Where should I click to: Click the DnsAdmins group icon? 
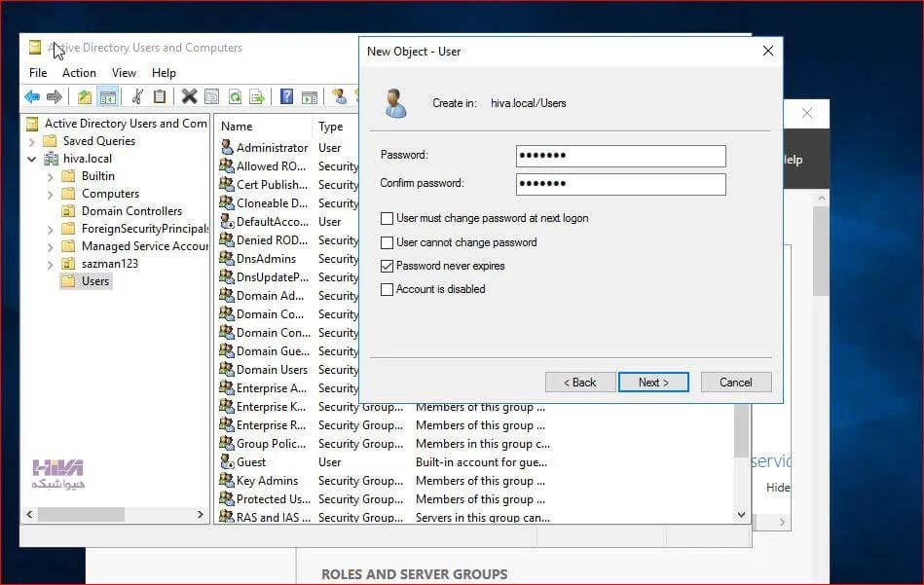[227, 258]
